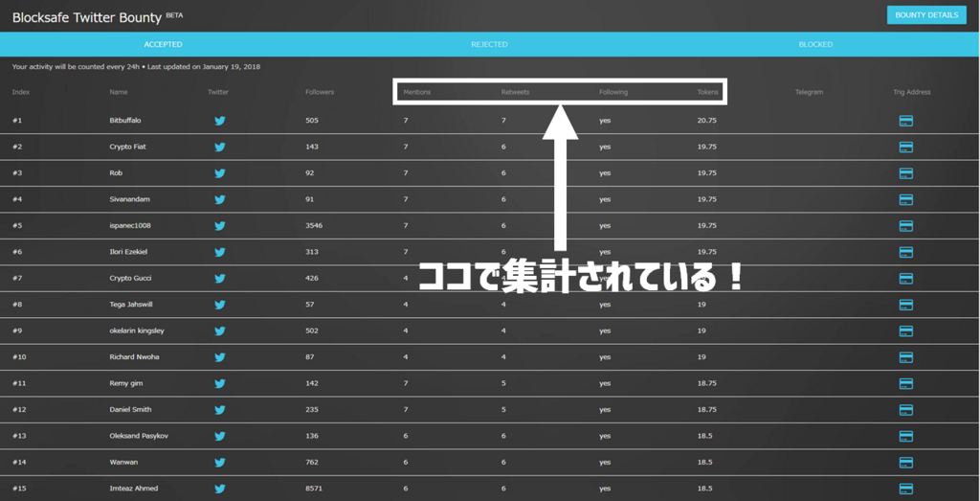Show okelarin kingsley's Trig Address card icon
The height and width of the screenshot is (501, 980).
905,330
